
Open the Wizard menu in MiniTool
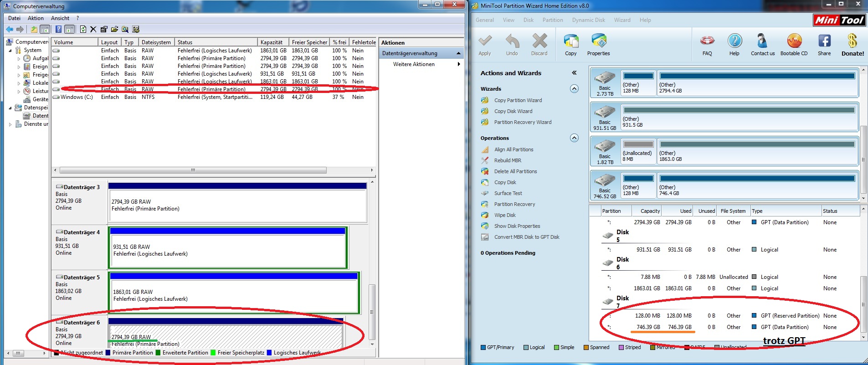click(x=622, y=20)
